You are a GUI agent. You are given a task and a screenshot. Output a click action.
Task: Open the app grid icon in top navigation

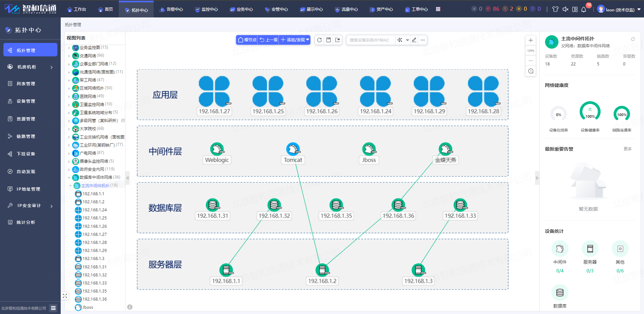point(438,9)
